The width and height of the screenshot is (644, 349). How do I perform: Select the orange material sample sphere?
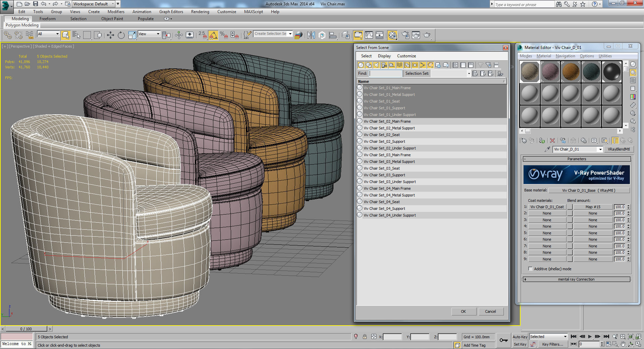(x=571, y=71)
